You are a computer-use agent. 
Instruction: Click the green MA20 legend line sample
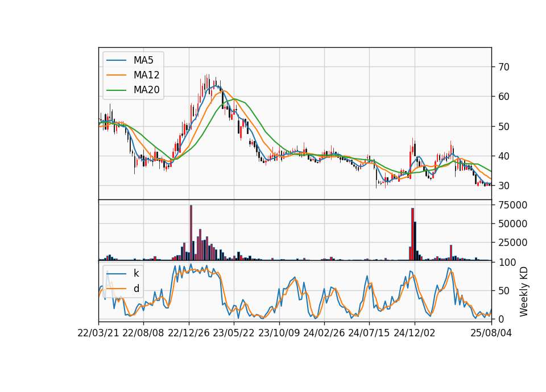click(116, 90)
